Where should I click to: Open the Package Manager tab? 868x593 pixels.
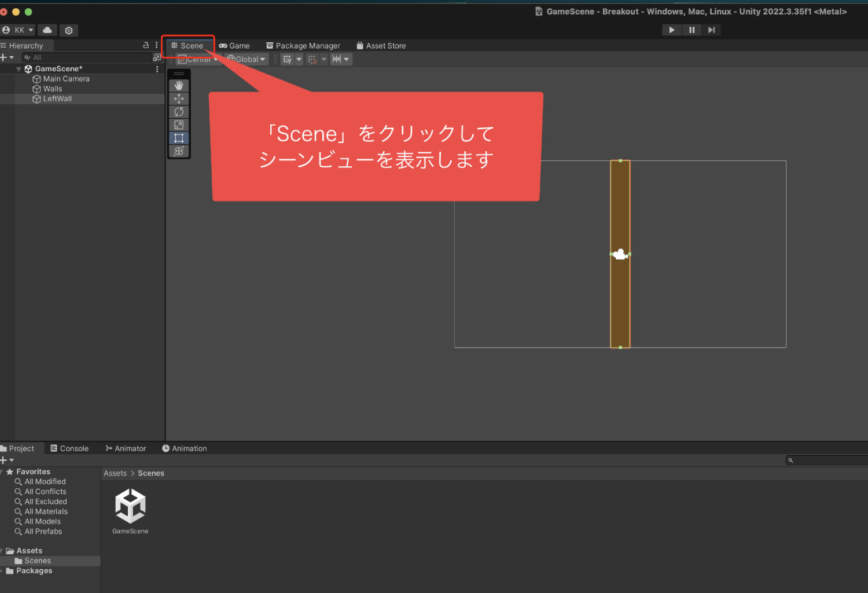coord(303,46)
